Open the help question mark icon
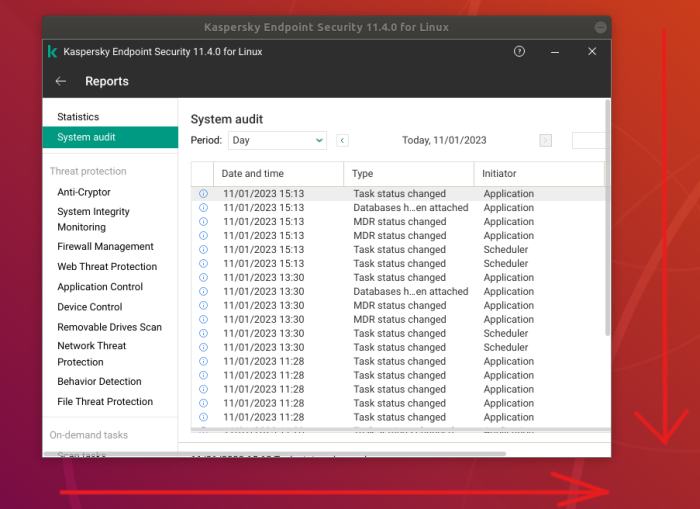 click(x=519, y=51)
